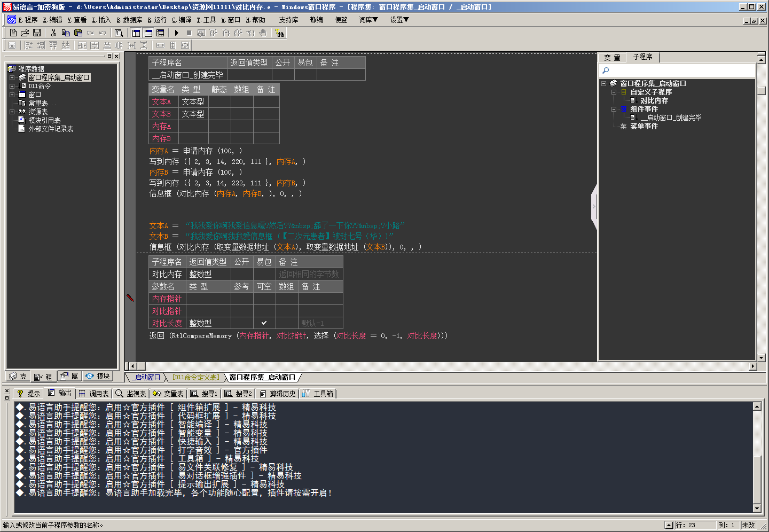Click the 静编 button
Viewport: 769px width, 532px height.
pyautogui.click(x=317, y=20)
